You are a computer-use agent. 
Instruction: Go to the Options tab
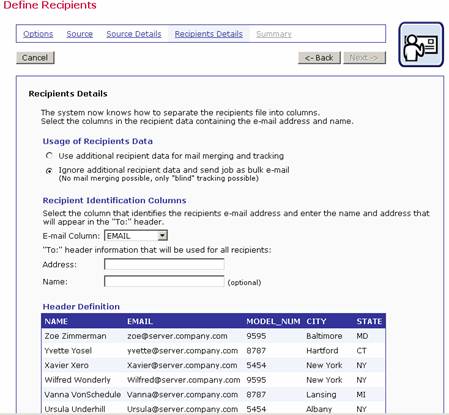click(x=38, y=34)
